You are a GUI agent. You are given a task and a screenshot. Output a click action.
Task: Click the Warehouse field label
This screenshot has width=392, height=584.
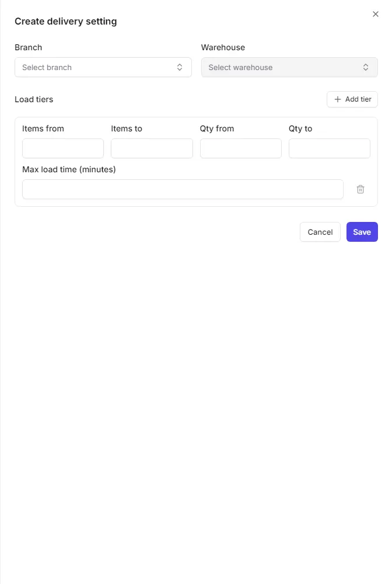223,47
